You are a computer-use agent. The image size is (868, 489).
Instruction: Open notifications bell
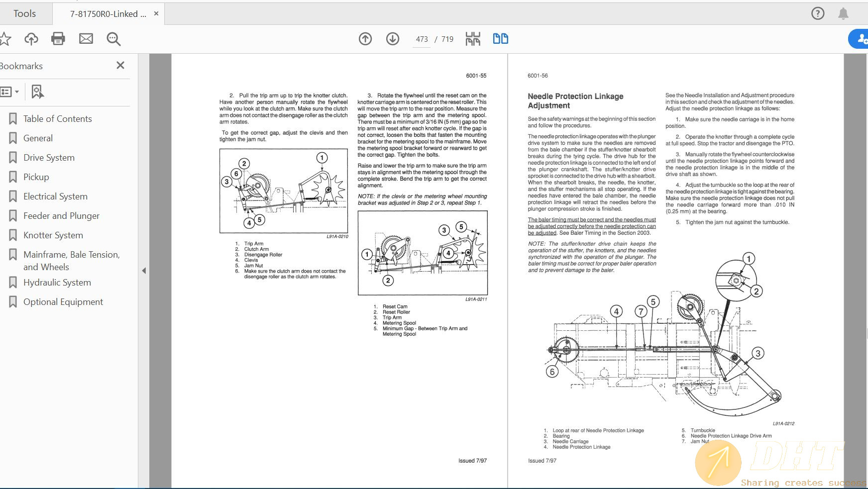pyautogui.click(x=843, y=13)
